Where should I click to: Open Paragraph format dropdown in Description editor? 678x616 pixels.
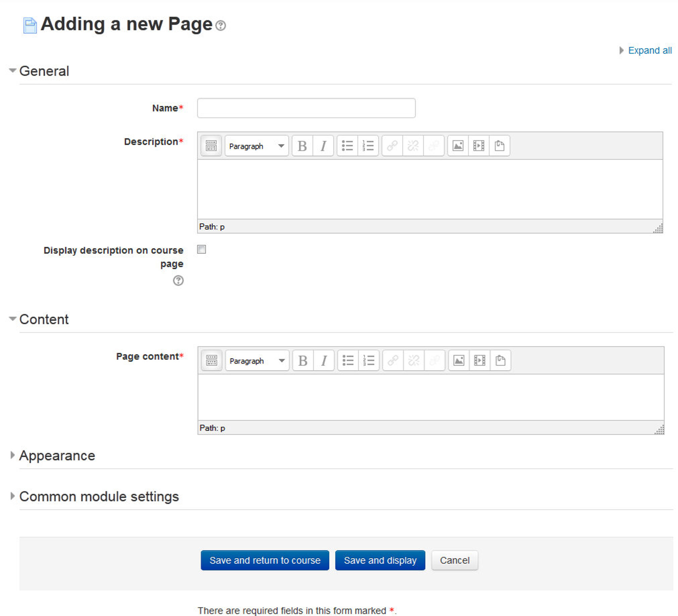257,146
